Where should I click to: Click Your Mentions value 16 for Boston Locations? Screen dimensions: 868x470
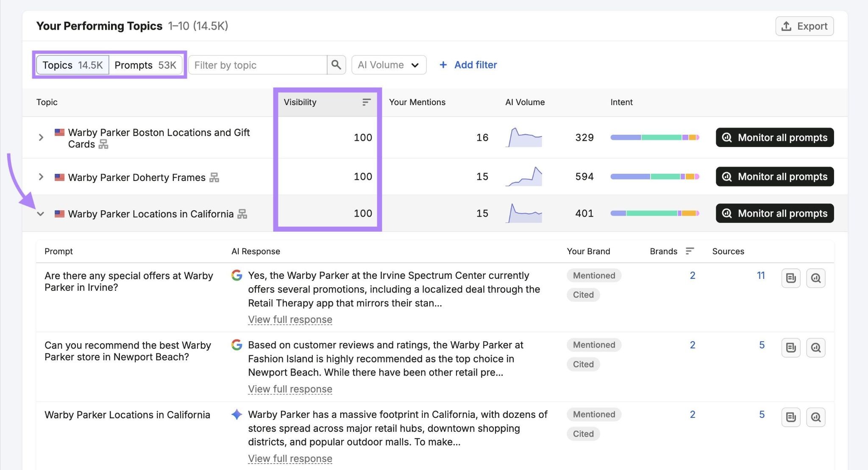pos(482,137)
